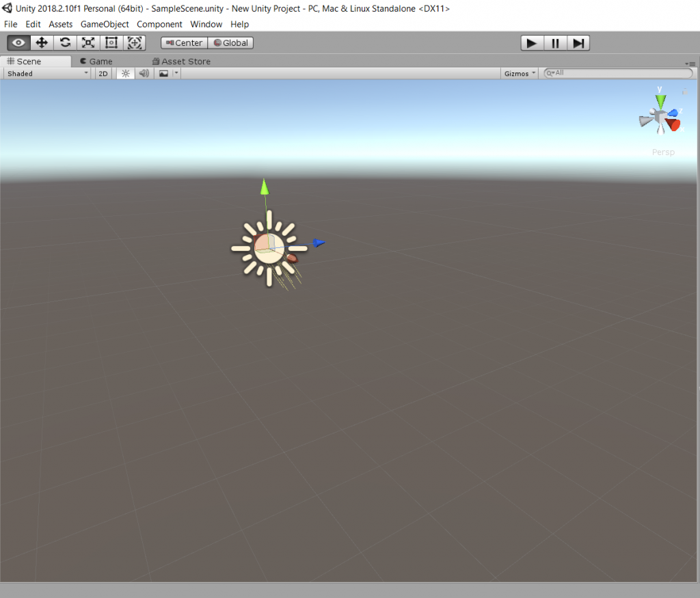
Task: Expand the scene effects dropdown arrow
Action: (176, 74)
